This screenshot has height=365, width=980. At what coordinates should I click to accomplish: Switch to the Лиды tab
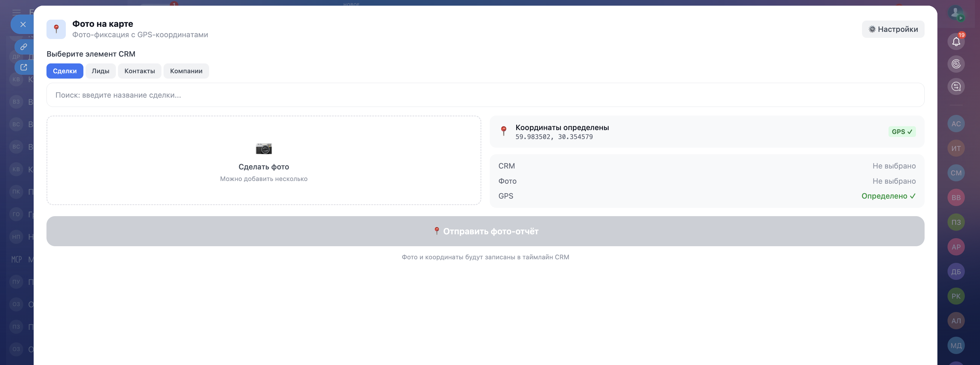(x=100, y=71)
